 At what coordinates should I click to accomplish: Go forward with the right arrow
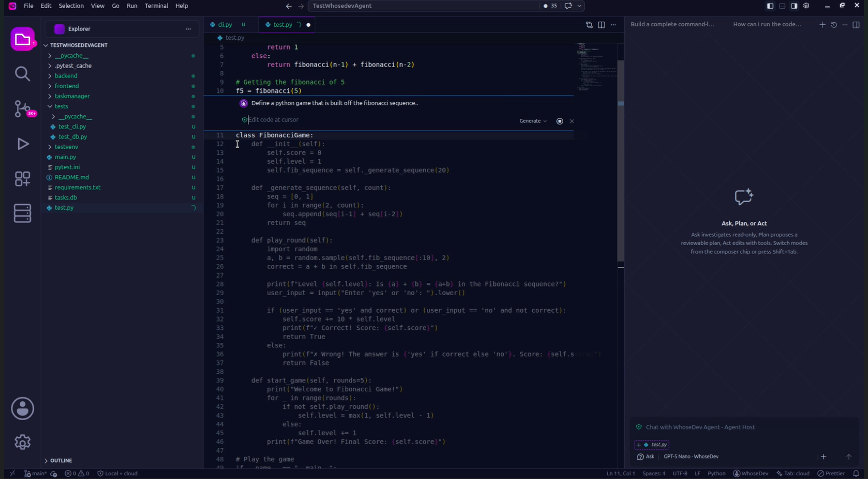301,6
